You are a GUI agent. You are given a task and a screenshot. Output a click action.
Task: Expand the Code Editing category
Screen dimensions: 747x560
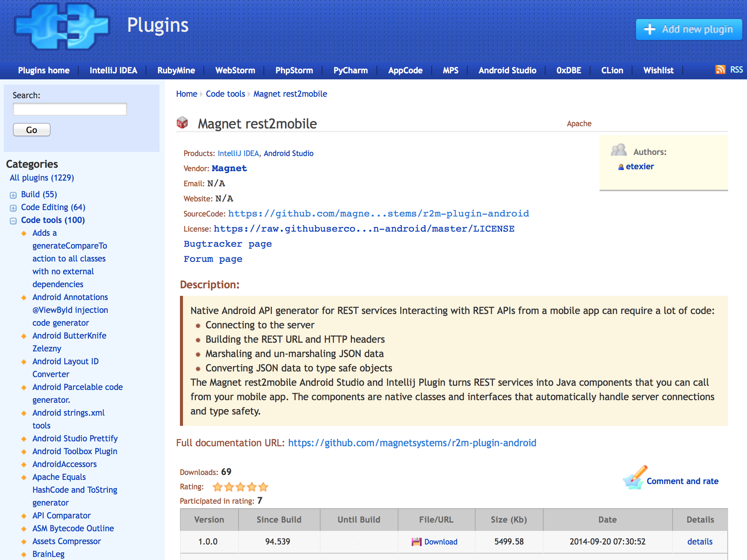pos(13,208)
